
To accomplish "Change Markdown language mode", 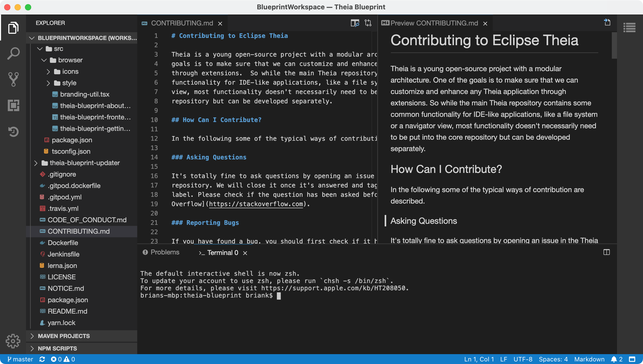I will [589, 359].
